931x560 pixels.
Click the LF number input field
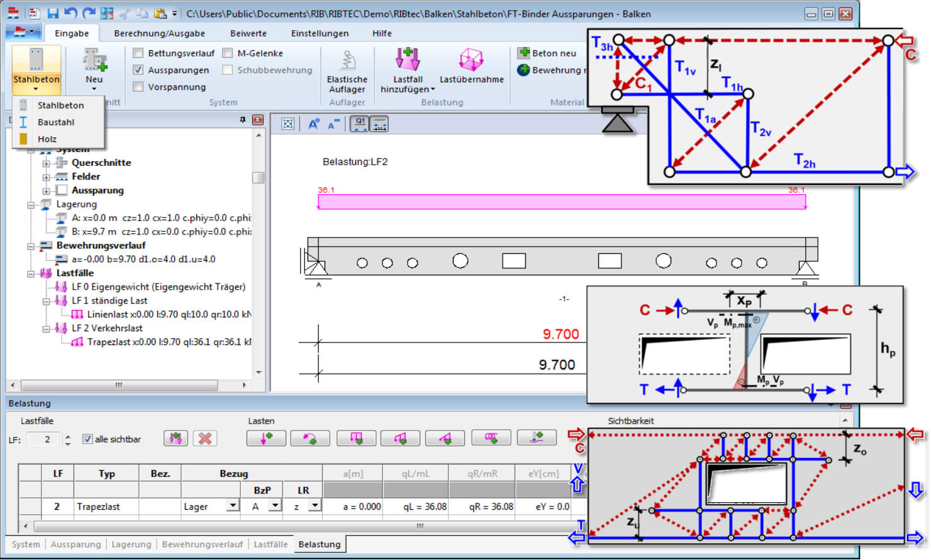point(43,439)
